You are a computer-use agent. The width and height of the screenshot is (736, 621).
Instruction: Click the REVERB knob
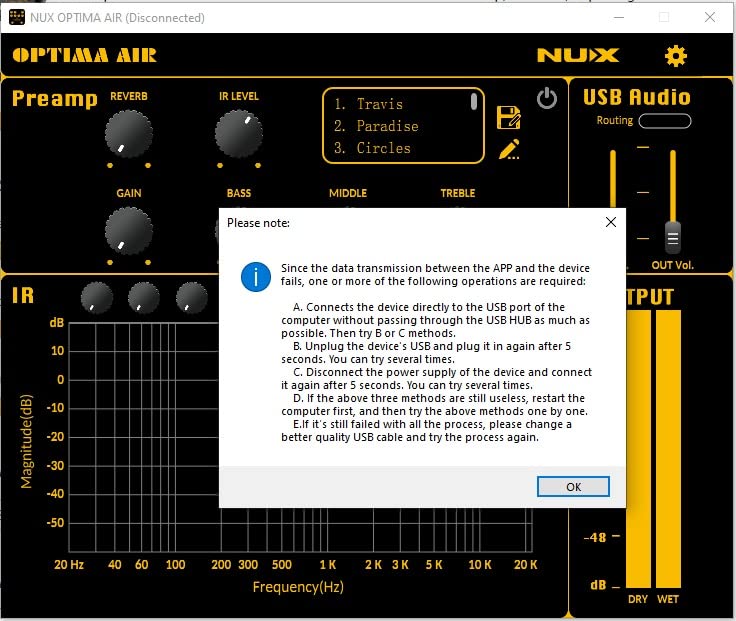(128, 134)
